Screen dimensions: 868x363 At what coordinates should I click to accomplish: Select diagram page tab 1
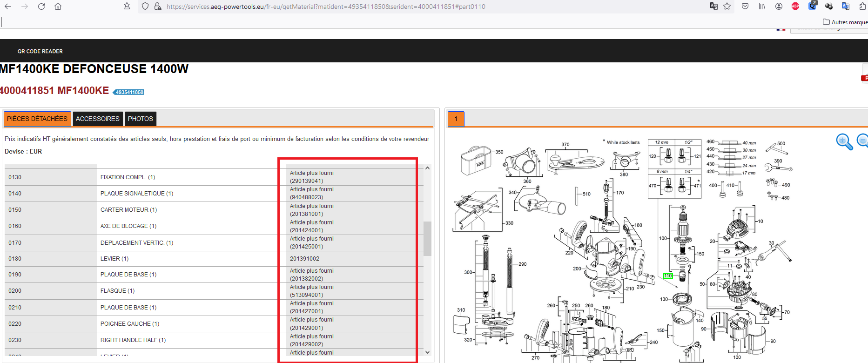[456, 119]
